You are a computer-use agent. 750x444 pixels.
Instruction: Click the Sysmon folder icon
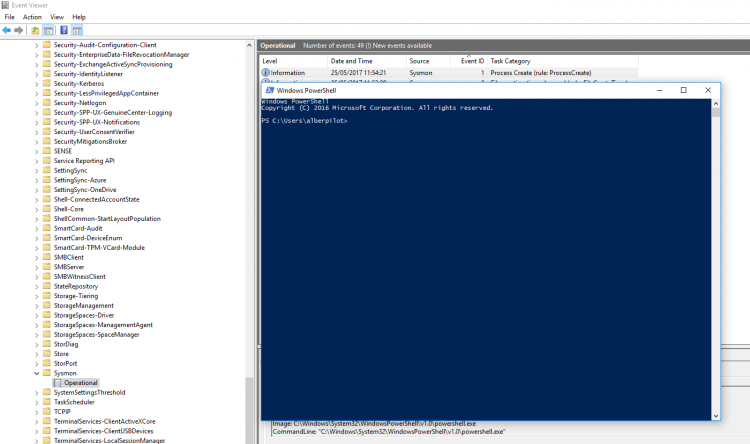point(46,373)
